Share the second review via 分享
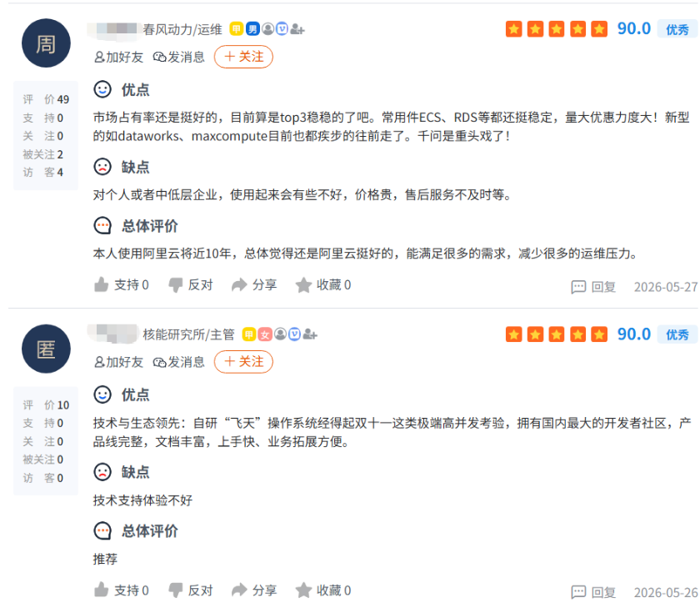The image size is (700, 608). [x=254, y=590]
